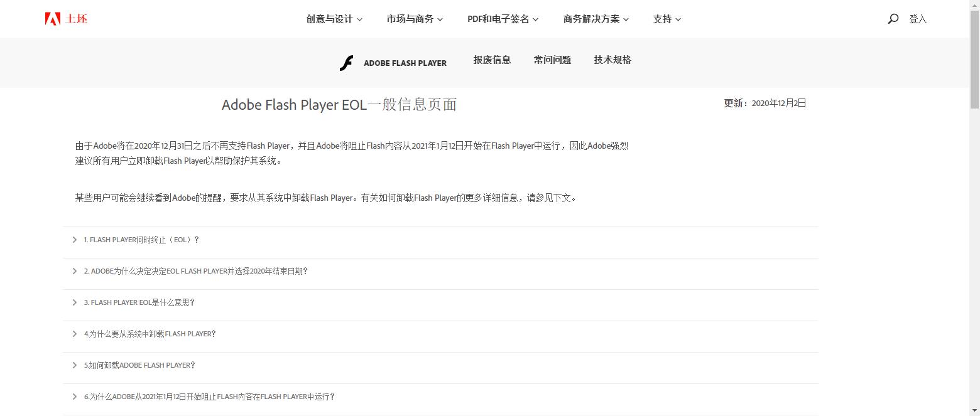Expand question 4 为什么要从系统中卸载 chevron

point(75,334)
